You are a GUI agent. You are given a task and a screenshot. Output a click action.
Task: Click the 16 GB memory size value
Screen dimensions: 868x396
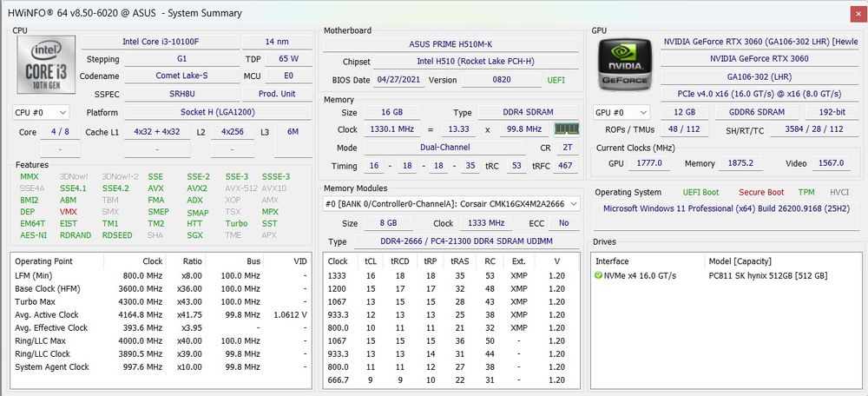(391, 112)
